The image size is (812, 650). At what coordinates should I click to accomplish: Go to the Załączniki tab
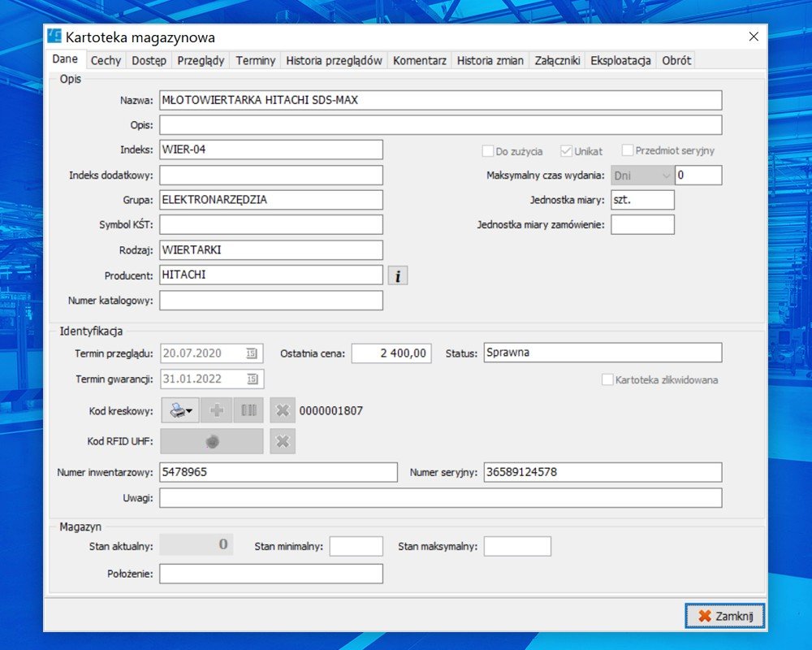[556, 60]
